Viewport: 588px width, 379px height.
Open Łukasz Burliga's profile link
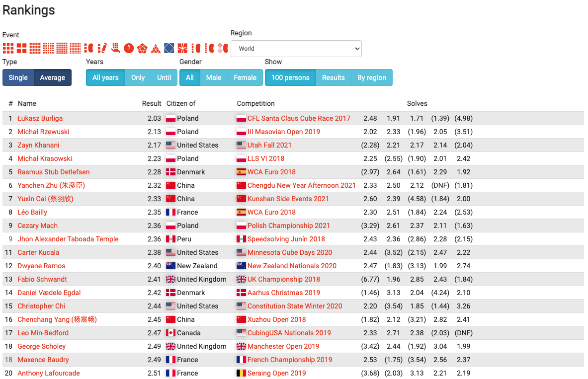(x=40, y=118)
